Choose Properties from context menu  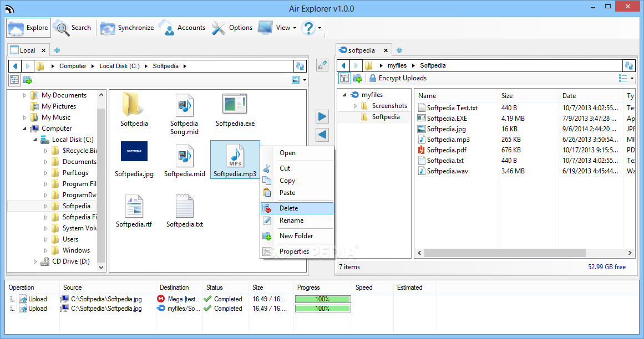click(297, 251)
